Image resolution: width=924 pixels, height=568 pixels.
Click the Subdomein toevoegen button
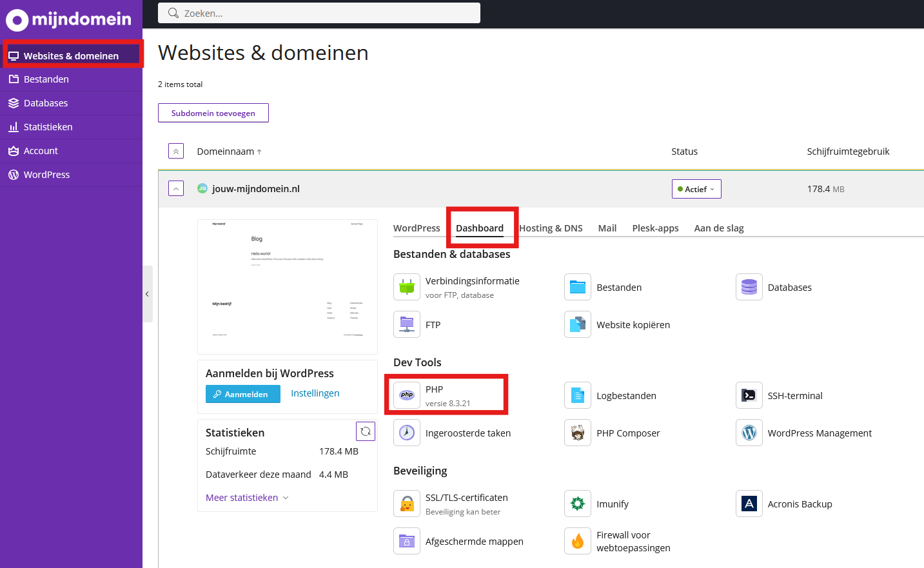(x=213, y=113)
